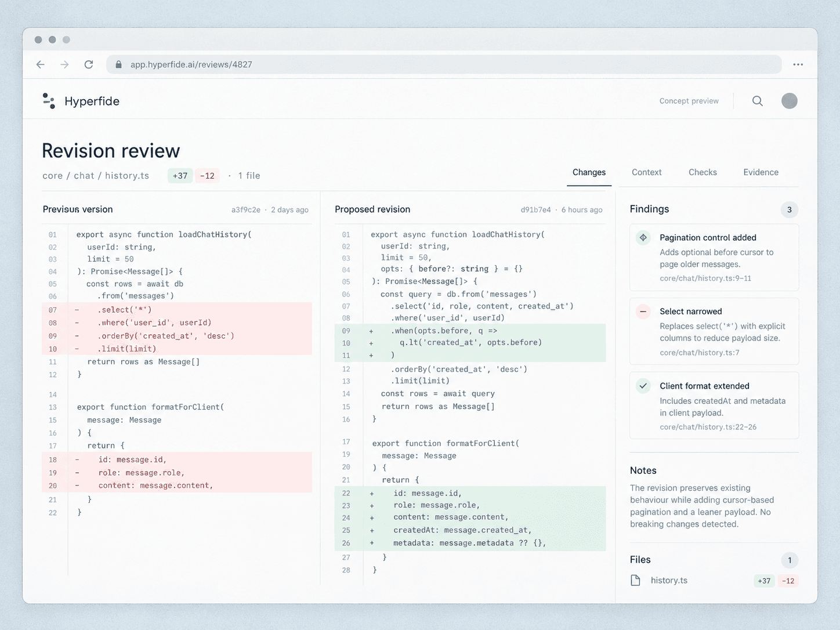The image size is (840, 630).
Task: Click line 'const rows = await query'
Action: [x=438, y=394]
